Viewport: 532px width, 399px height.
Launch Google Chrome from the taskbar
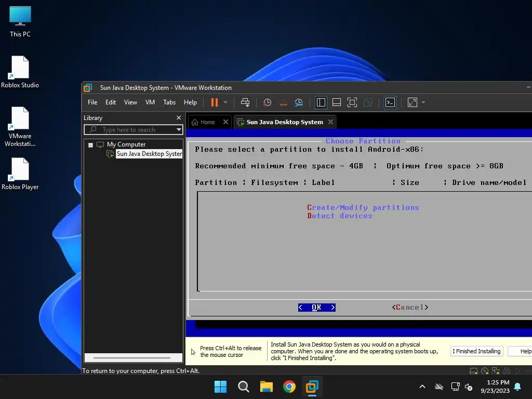click(289, 387)
